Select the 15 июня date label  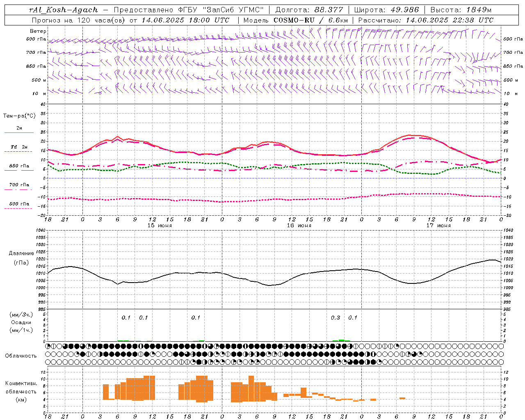[x=160, y=226]
